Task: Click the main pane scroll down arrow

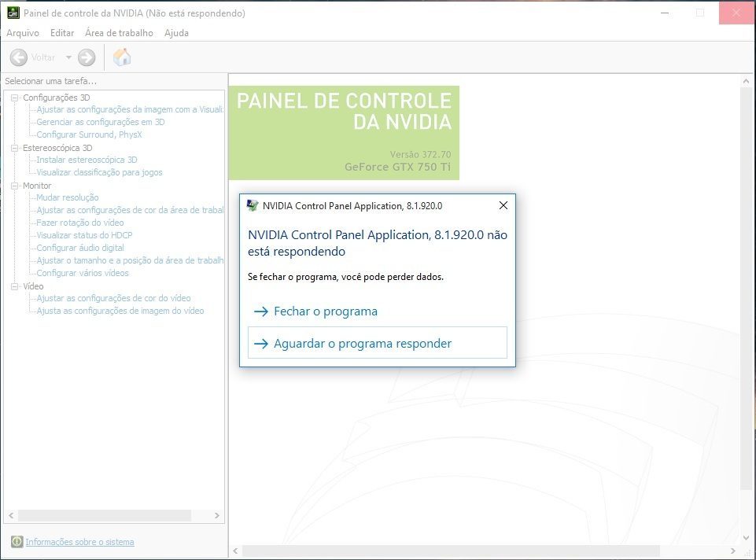Action: [x=746, y=537]
